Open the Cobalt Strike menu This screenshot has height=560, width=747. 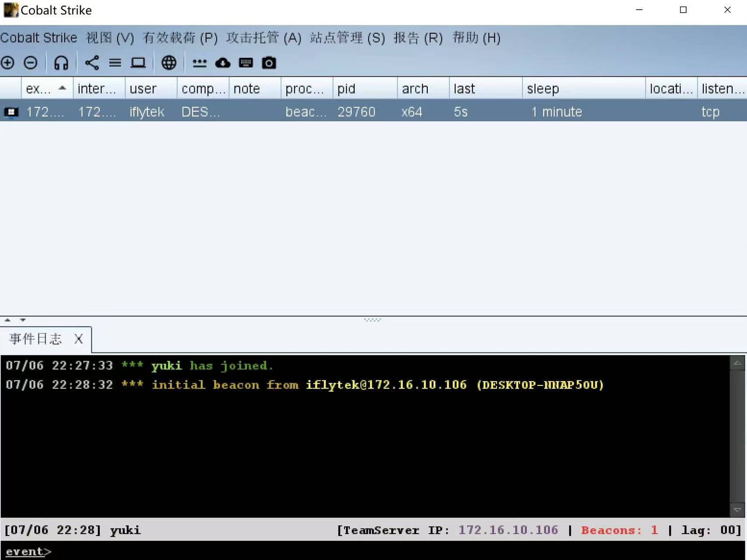click(x=38, y=38)
